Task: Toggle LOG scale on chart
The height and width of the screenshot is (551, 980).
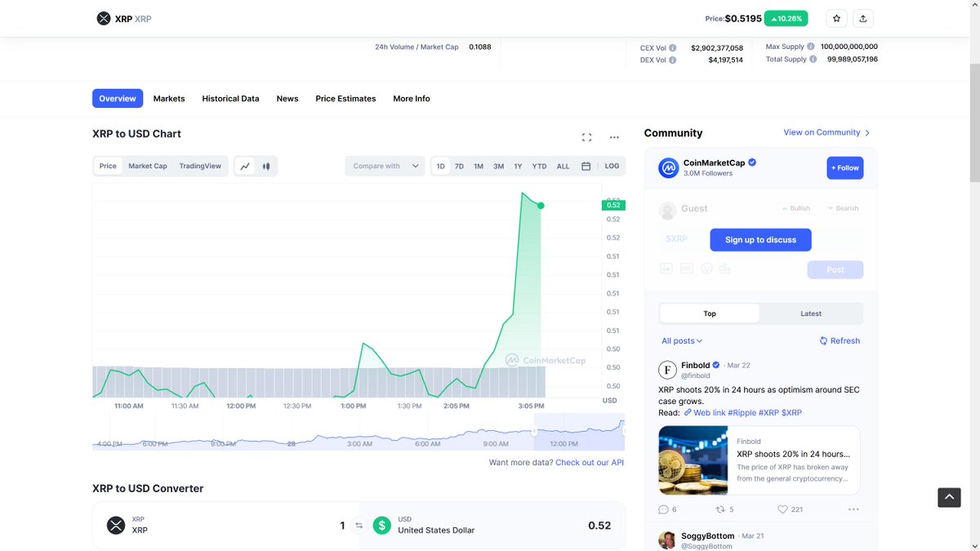Action: [x=612, y=166]
